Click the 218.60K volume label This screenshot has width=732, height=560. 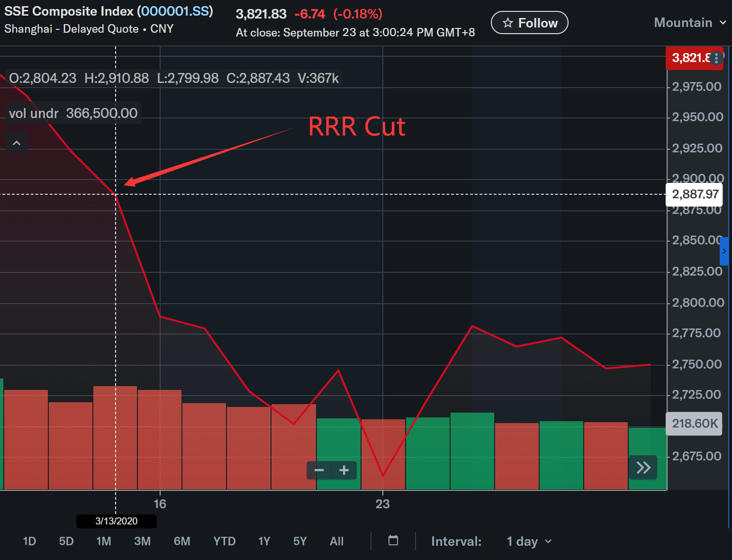695,423
